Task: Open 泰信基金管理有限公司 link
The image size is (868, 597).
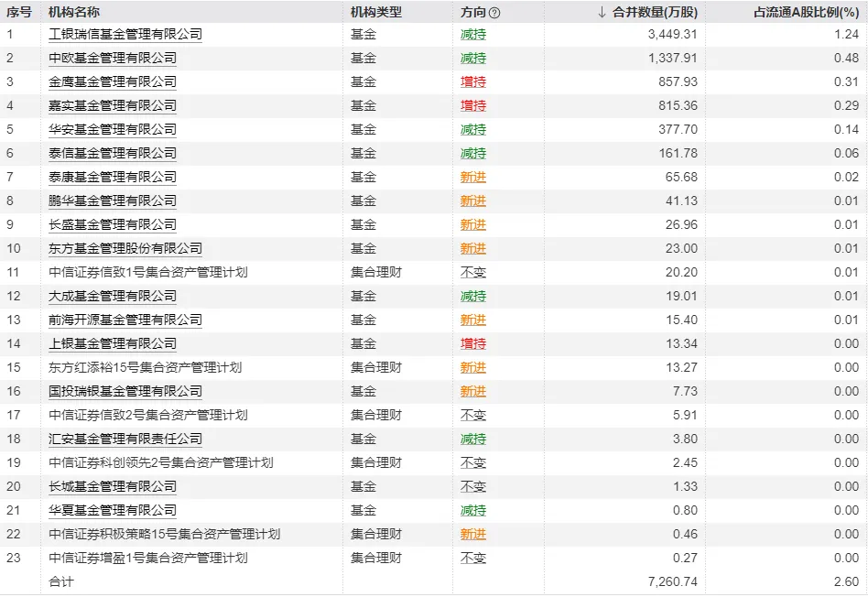Action: coord(113,154)
